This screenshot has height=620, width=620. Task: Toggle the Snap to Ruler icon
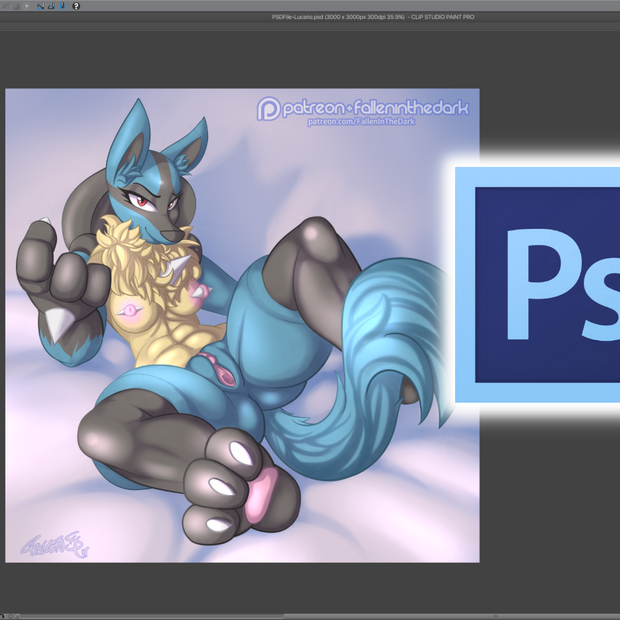[40, 6]
